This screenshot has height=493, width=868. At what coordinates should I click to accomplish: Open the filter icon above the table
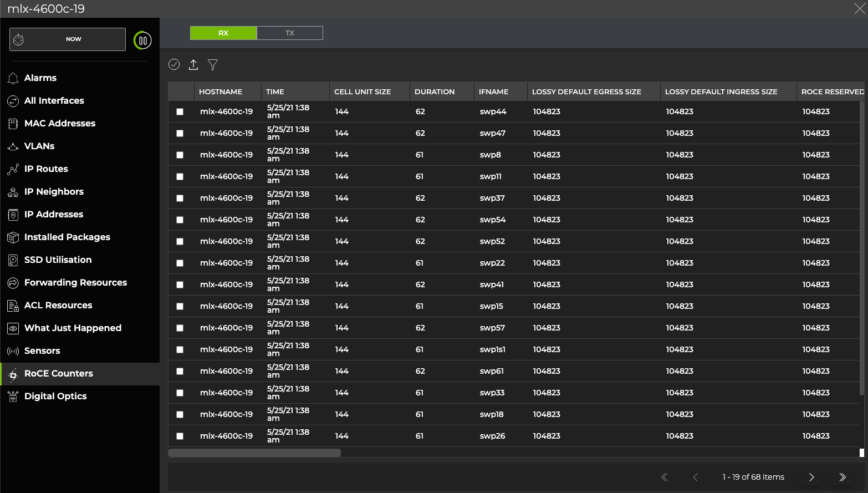(213, 65)
